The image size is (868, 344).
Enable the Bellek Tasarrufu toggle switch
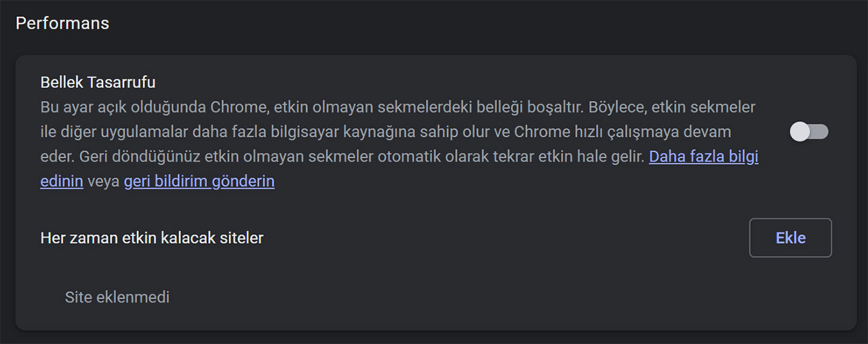point(810,132)
